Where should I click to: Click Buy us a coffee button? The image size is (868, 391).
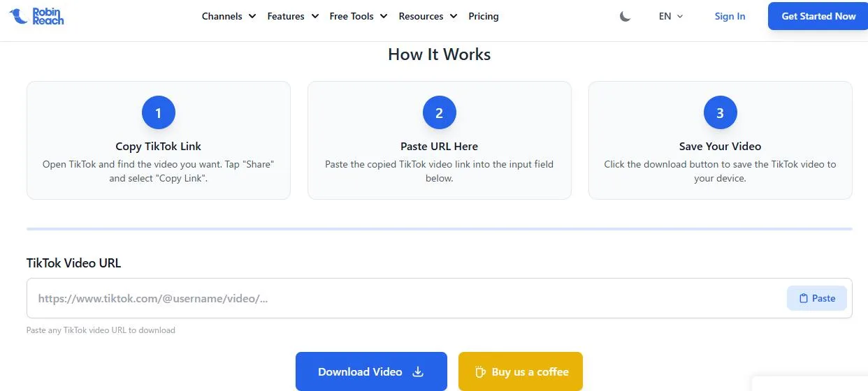pyautogui.click(x=521, y=371)
